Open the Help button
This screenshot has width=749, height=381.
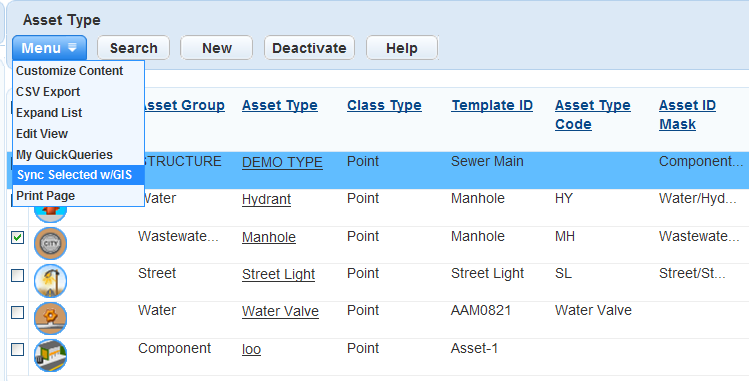click(402, 48)
